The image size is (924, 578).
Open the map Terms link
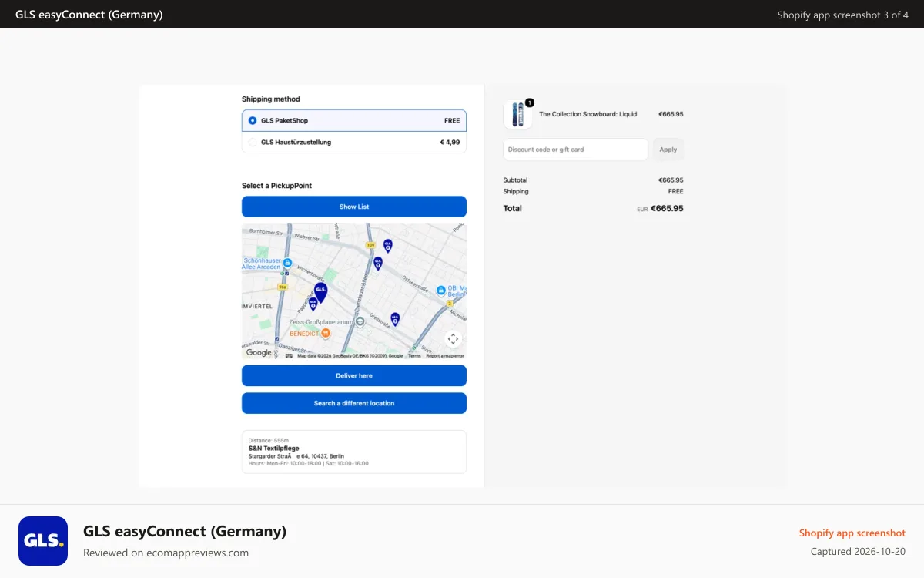(x=414, y=356)
